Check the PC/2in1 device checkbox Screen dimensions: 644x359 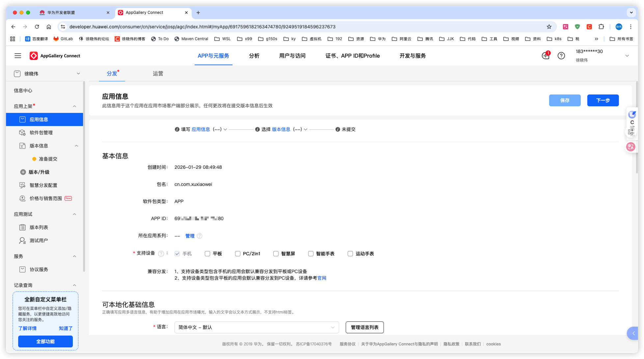[237, 253]
